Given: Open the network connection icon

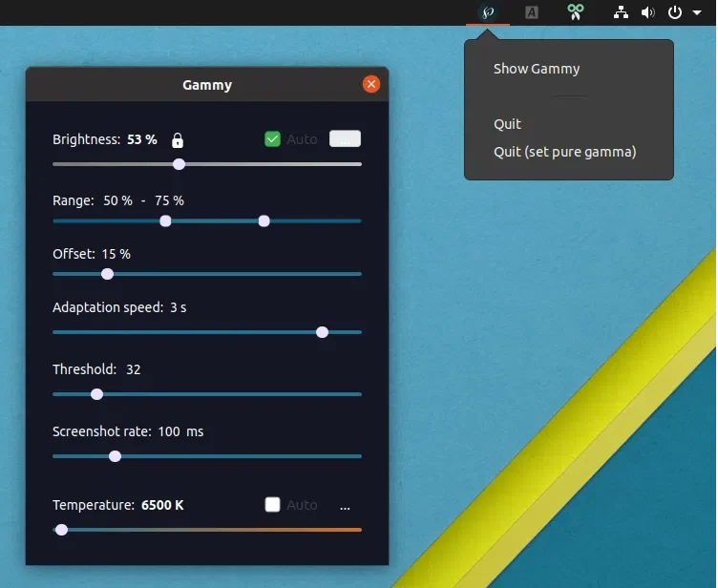Looking at the screenshot, I should point(621,12).
